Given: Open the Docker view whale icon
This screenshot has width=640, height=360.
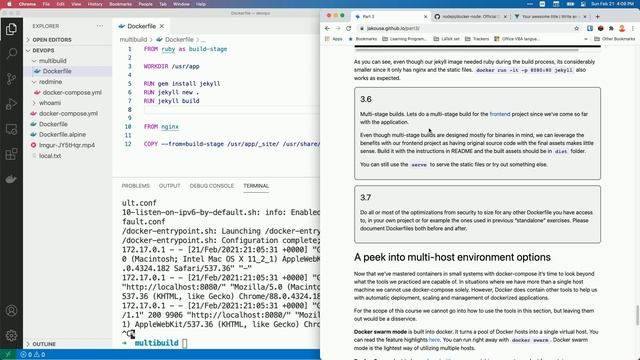Looking at the screenshot, I should coord(11,179).
